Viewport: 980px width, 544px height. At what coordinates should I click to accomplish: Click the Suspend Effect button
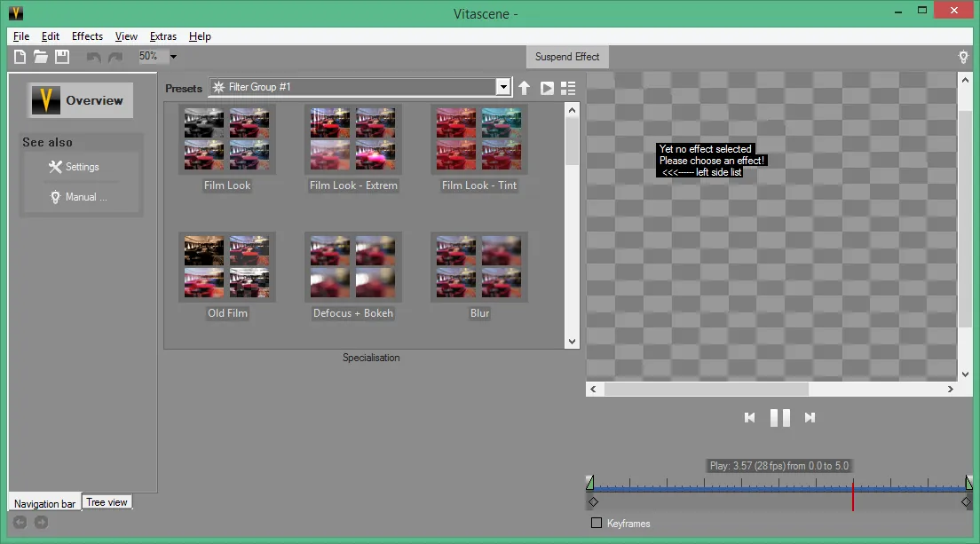[x=567, y=57]
